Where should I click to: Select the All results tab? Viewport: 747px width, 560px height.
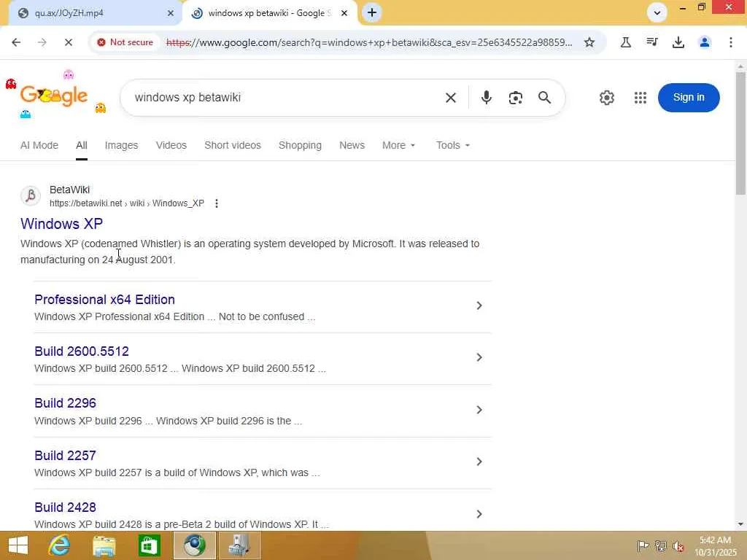pos(82,145)
